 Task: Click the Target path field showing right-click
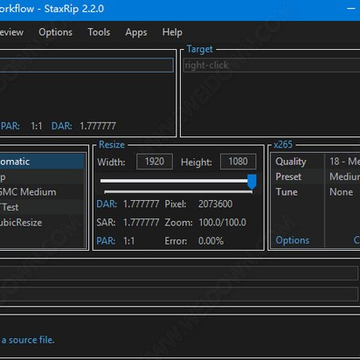click(x=271, y=65)
